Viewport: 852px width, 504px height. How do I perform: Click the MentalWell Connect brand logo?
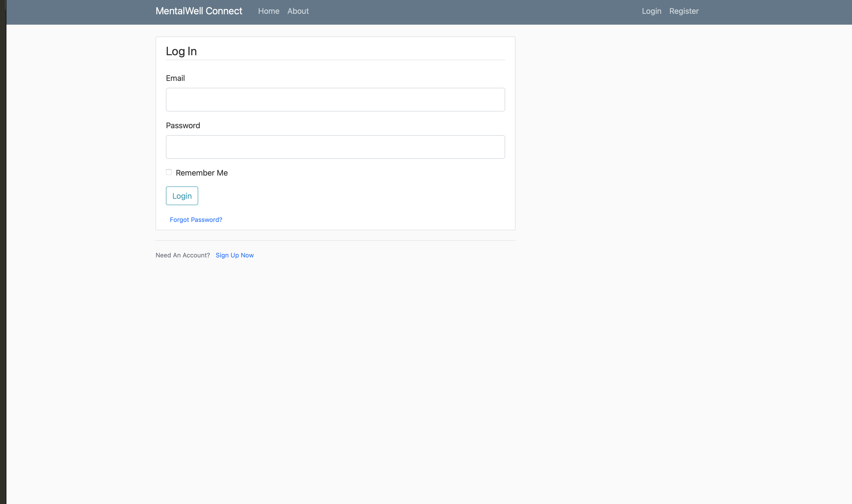pos(199,11)
